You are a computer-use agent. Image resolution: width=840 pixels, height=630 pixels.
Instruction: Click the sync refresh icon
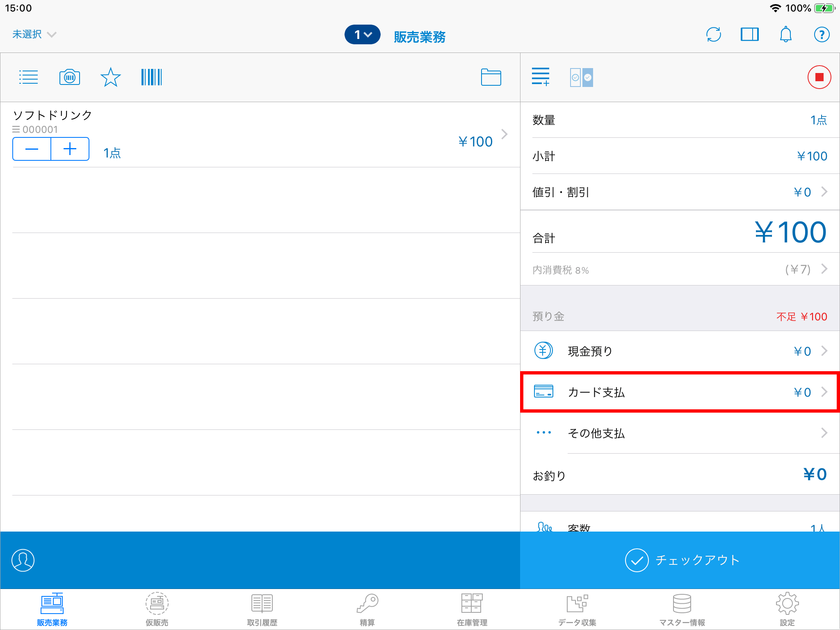714,35
